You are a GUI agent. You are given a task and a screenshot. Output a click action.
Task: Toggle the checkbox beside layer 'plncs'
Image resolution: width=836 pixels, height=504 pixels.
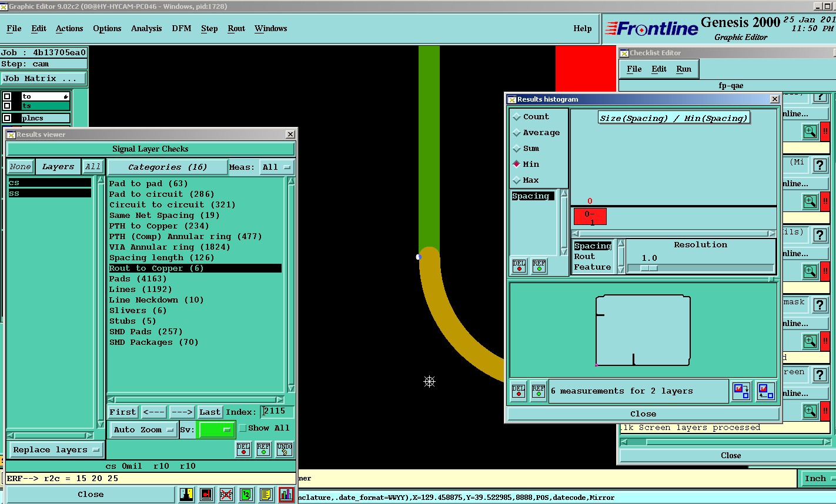click(7, 118)
